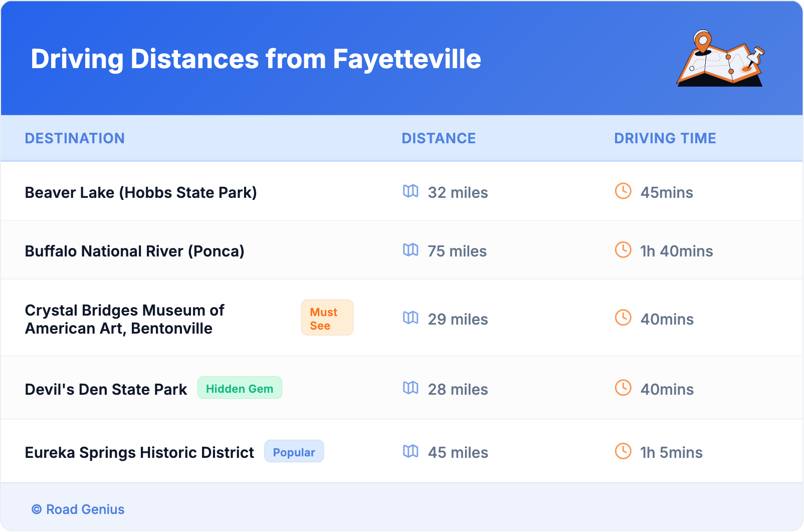Click the Driving Time column header
804x532 pixels.
click(x=665, y=138)
